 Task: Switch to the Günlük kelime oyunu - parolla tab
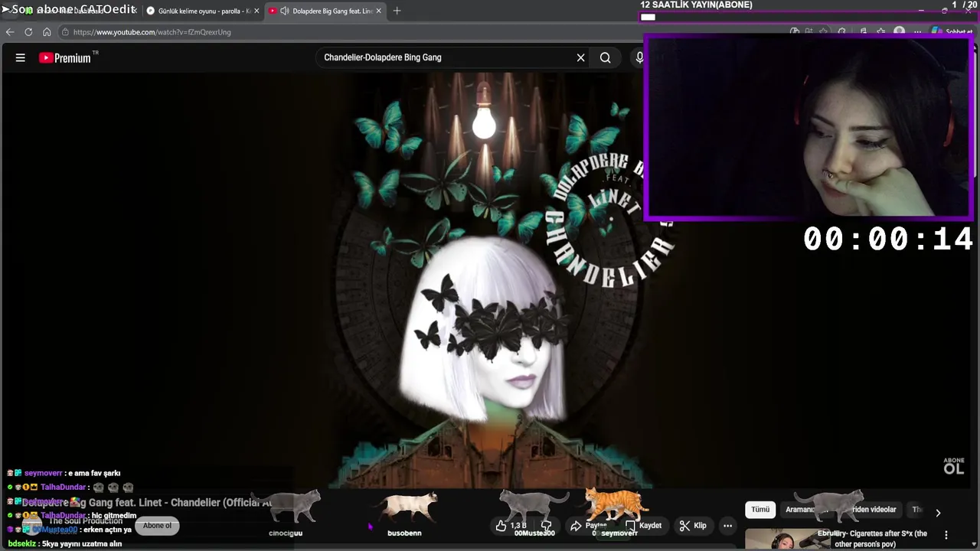pos(203,11)
